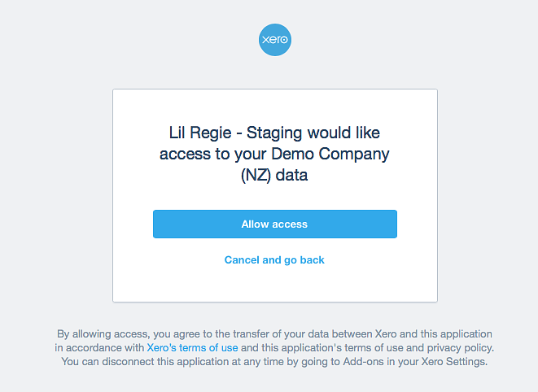Viewport: 538px width, 392px height.
Task: Click 'in accordance with' footer text
Action: (x=99, y=348)
